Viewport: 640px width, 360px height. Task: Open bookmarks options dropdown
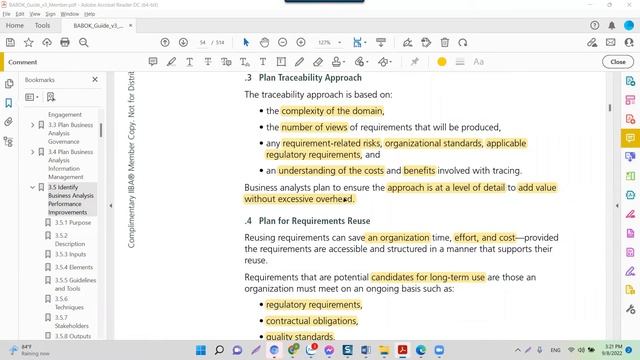click(x=32, y=97)
